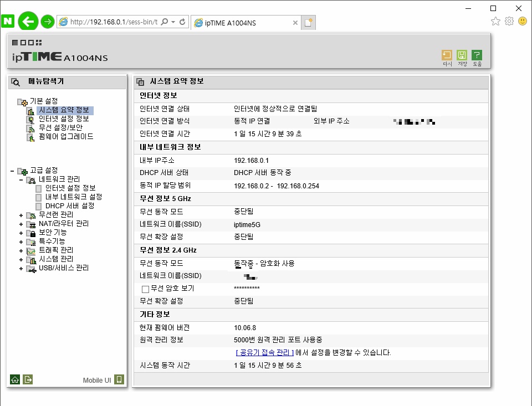Select 시스템 요약 정보 in menu tree
The image size is (532, 406).
pos(64,110)
